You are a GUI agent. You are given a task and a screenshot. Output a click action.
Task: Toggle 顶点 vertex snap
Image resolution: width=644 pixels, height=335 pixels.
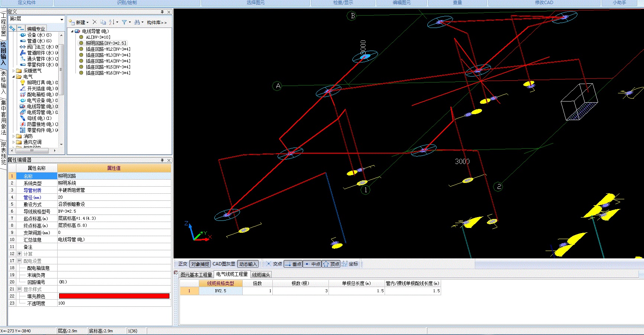click(331, 264)
